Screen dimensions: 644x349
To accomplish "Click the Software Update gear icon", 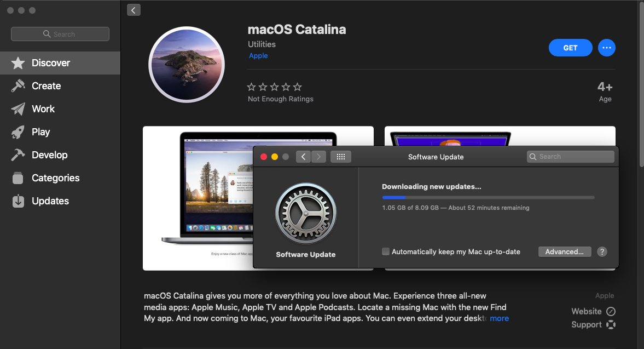I will click(305, 213).
